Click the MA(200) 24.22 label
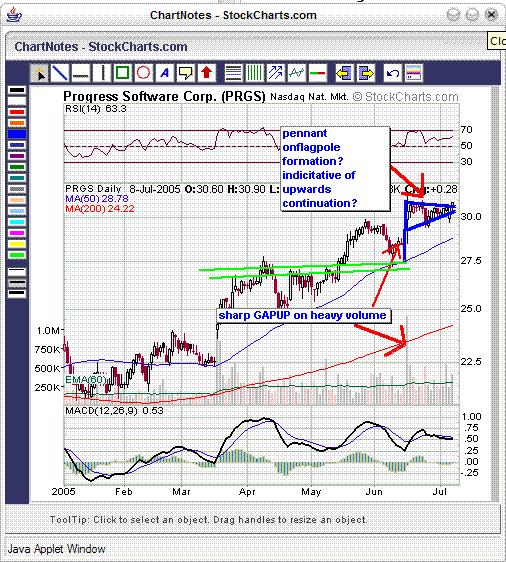Screen dimensions: 506x562 100,209
